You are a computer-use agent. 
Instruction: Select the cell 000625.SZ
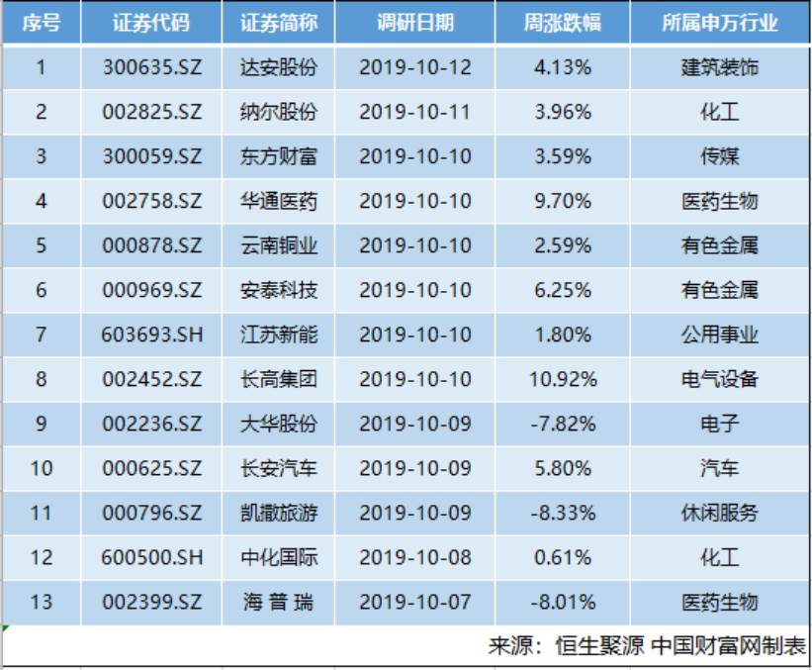point(151,468)
